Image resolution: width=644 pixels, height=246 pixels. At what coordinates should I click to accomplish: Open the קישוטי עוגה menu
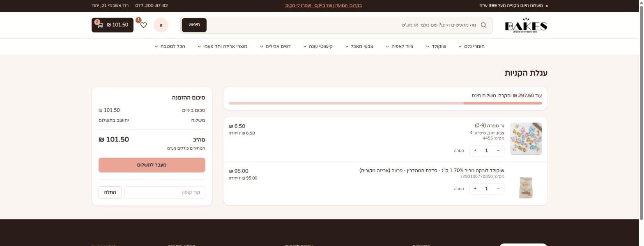click(x=318, y=46)
